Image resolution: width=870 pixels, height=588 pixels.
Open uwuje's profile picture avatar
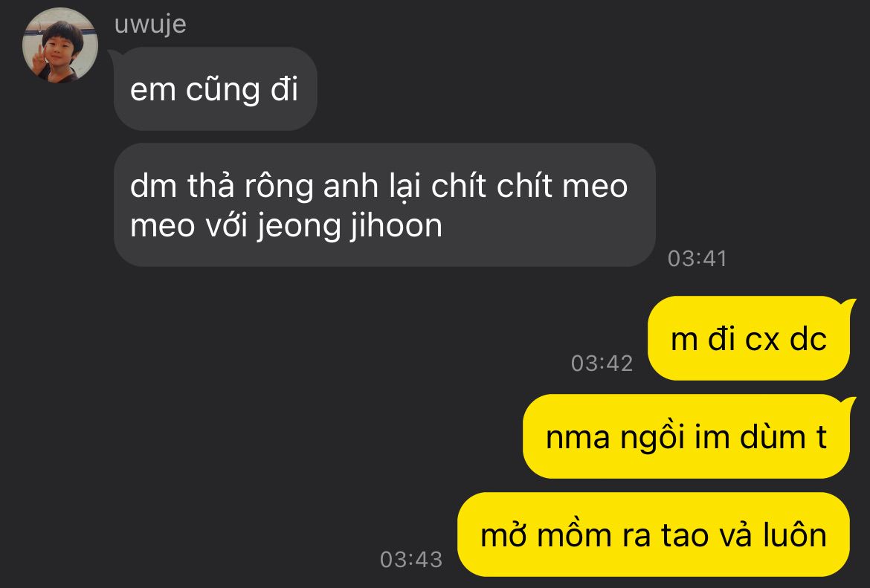(x=60, y=45)
